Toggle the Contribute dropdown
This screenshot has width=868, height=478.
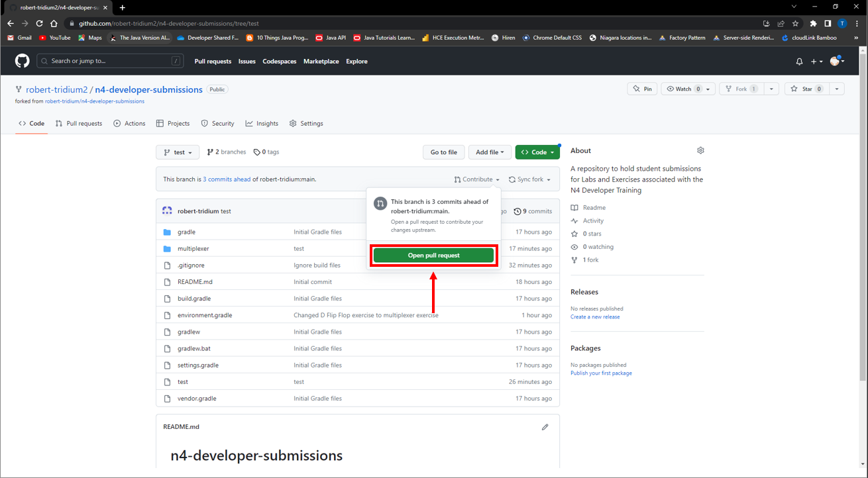pos(477,179)
